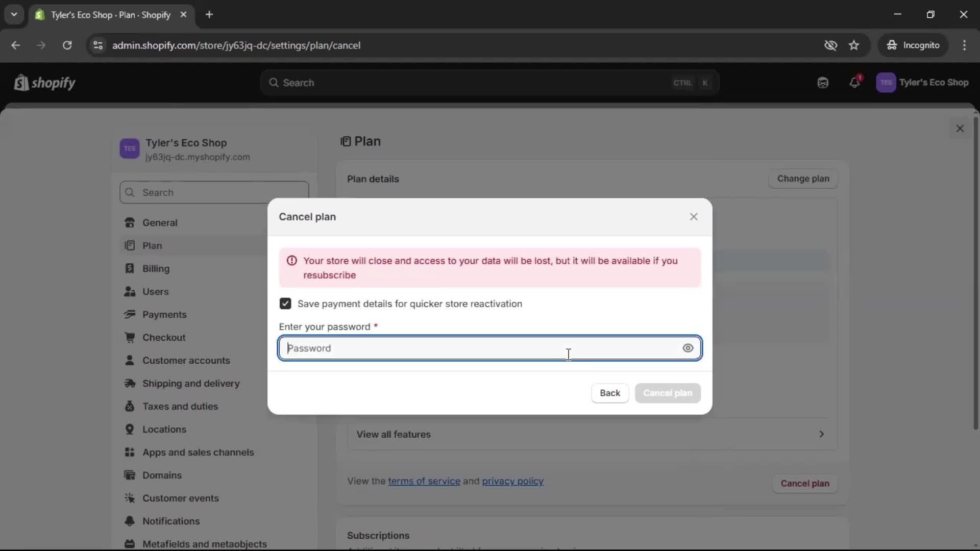Close the Cancel plan dialog
980x551 pixels.
[x=693, y=217]
